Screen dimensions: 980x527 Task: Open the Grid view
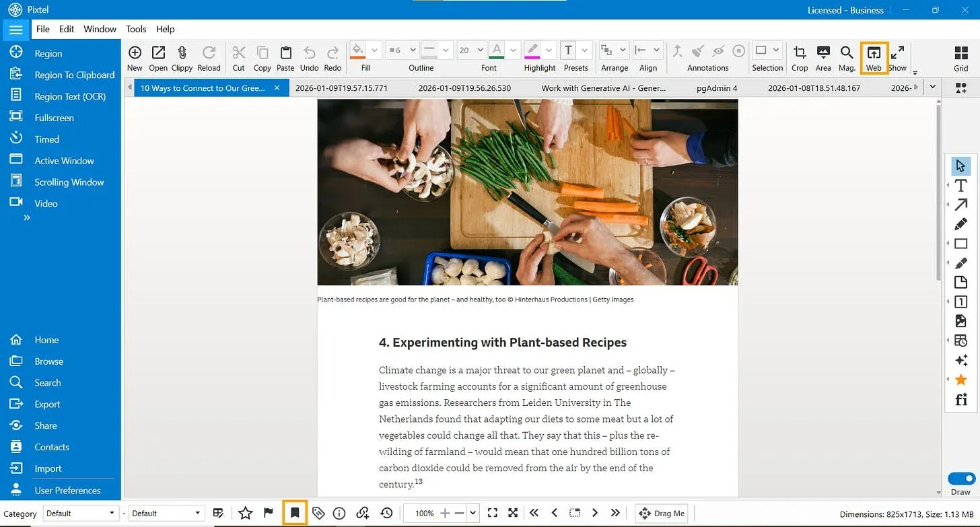pyautogui.click(x=961, y=52)
